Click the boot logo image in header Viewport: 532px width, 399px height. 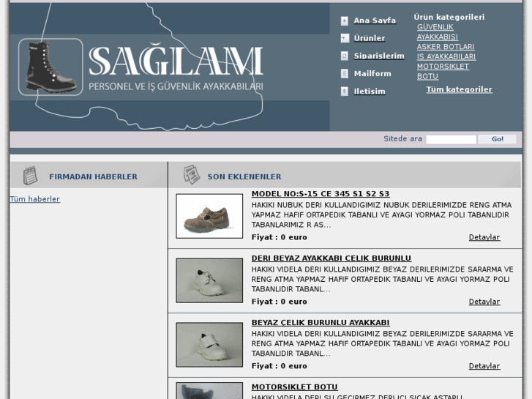pos(50,67)
